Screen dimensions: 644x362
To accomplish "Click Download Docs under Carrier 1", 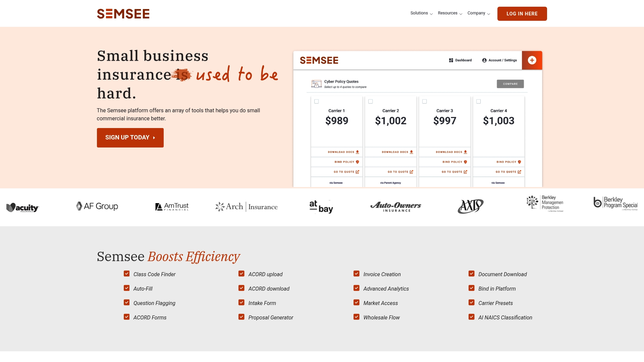I will click(x=343, y=152).
